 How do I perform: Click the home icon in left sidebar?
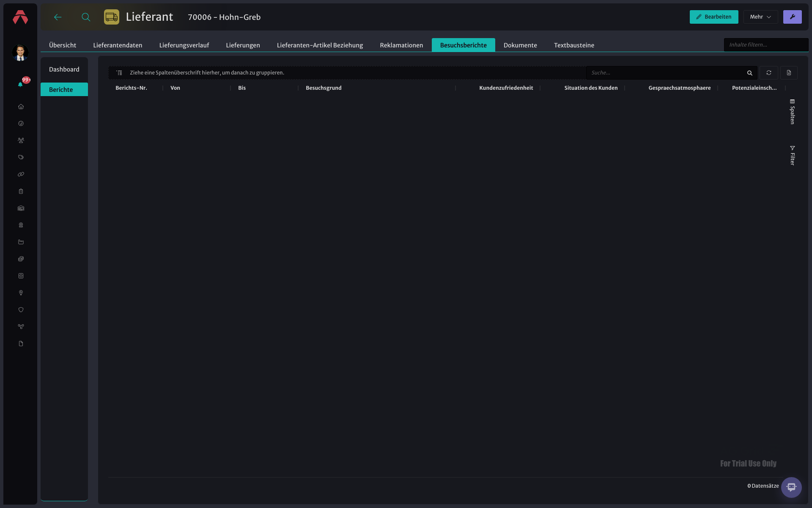tap(21, 107)
